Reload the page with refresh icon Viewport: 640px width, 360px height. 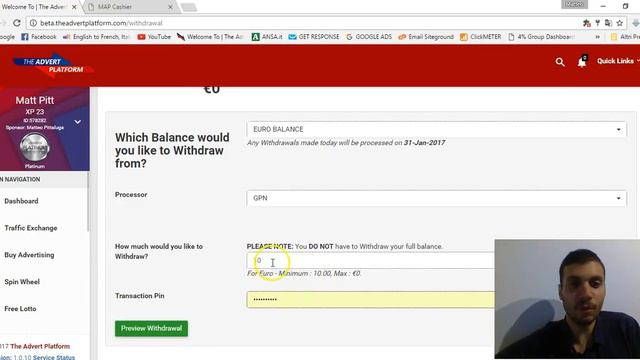pos(17,23)
